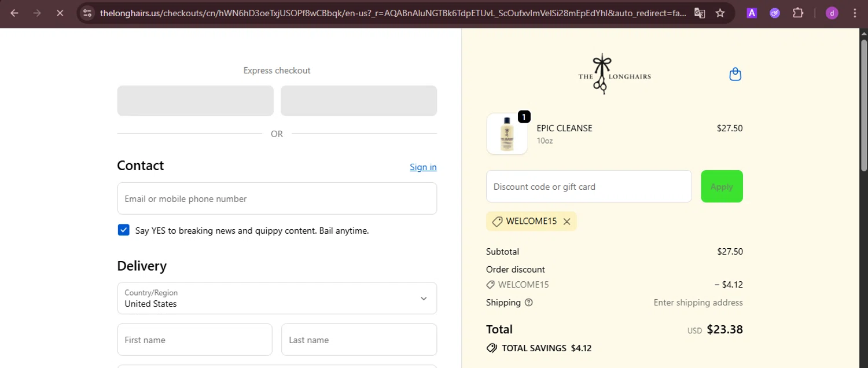This screenshot has height=368, width=868.
Task: Focus the Last name field
Action: tap(359, 340)
